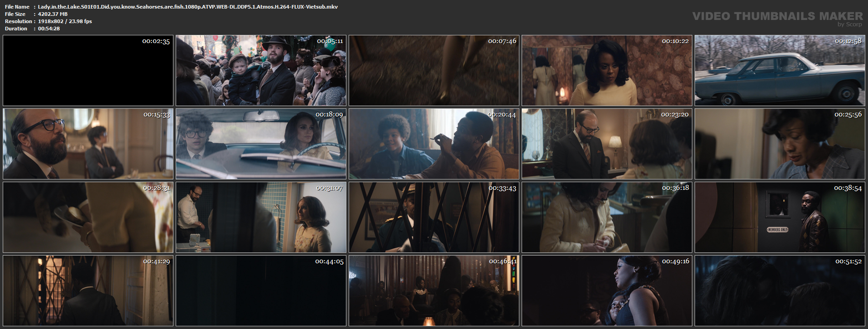Image resolution: width=868 pixels, height=329 pixels.
Task: Open the dark blue thumbnail at 00:51:52
Action: coord(780,291)
